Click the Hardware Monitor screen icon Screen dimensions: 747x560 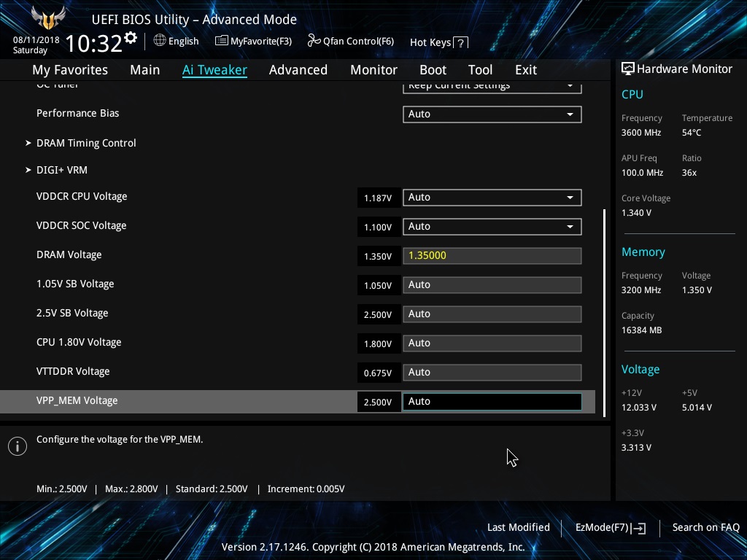(x=628, y=69)
